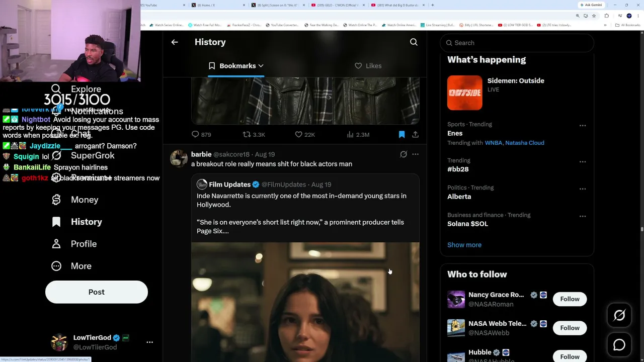Open more options for Enes trend
The width and height of the screenshot is (644, 362).
[582, 126]
